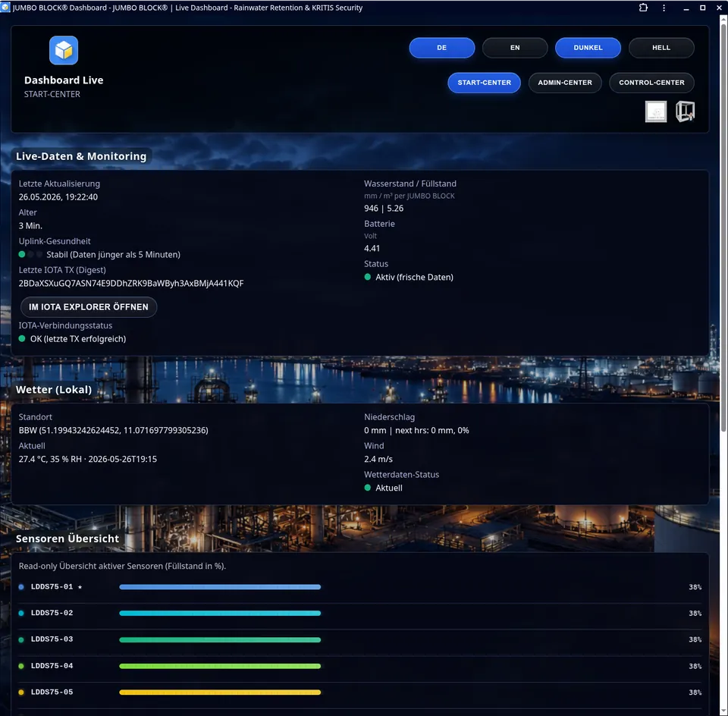728x716 pixels.
Task: Click the cyan LDDS75-02 sensor dot
Action: 21,613
